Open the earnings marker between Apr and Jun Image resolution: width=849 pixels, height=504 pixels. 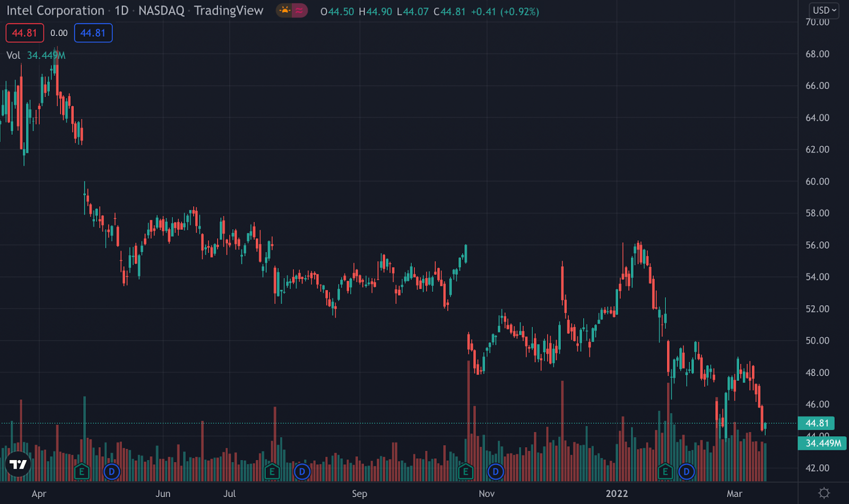(x=82, y=471)
